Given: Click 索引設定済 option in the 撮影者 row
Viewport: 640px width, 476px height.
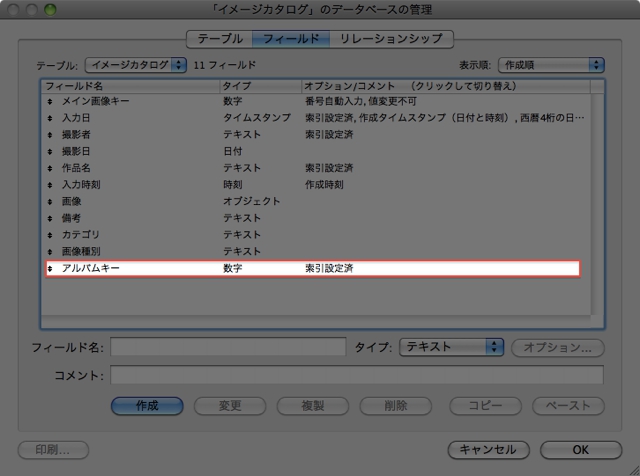Looking at the screenshot, I should [329, 135].
